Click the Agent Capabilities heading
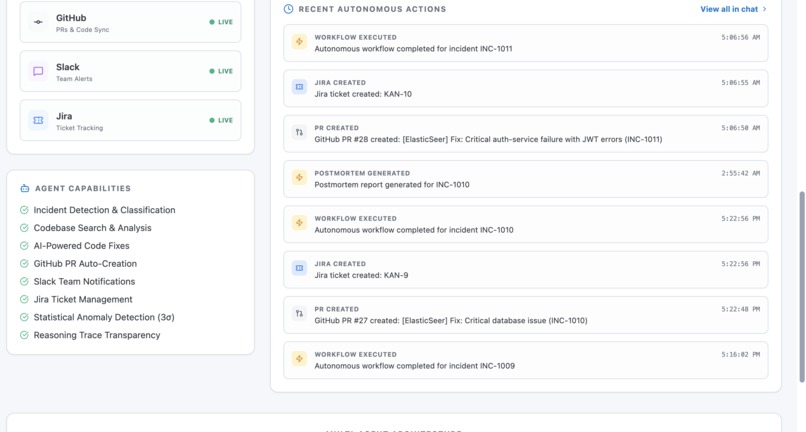 tap(83, 188)
